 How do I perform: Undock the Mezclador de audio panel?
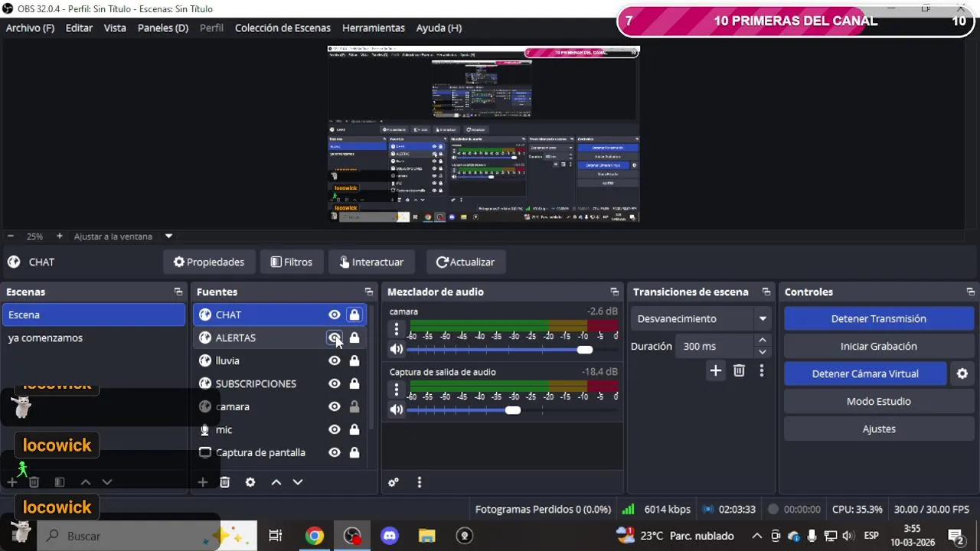click(x=614, y=292)
